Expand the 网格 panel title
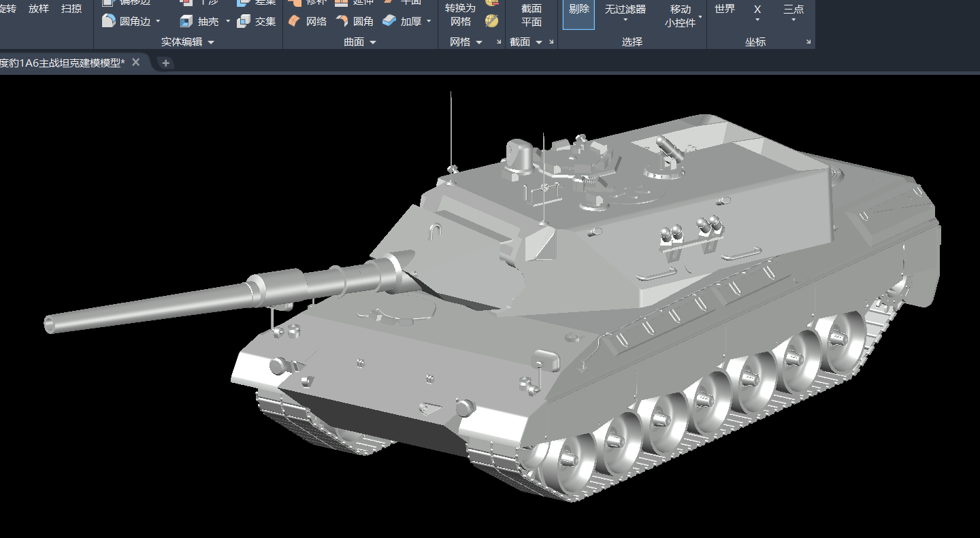The height and width of the screenshot is (538, 980). pos(466,41)
